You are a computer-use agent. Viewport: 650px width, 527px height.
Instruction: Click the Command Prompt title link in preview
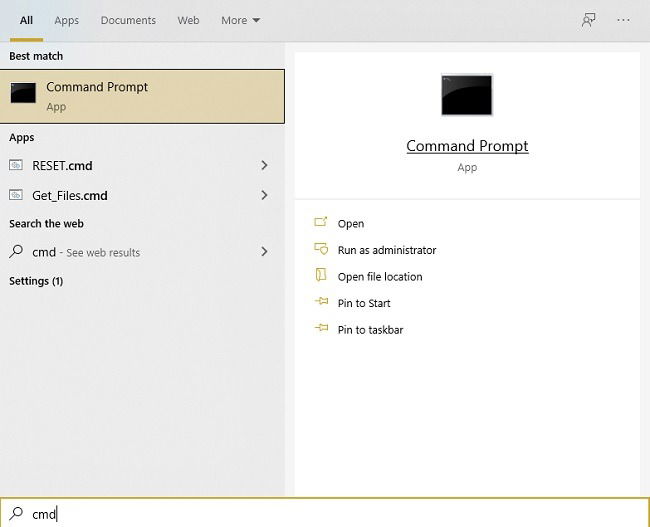(x=467, y=146)
